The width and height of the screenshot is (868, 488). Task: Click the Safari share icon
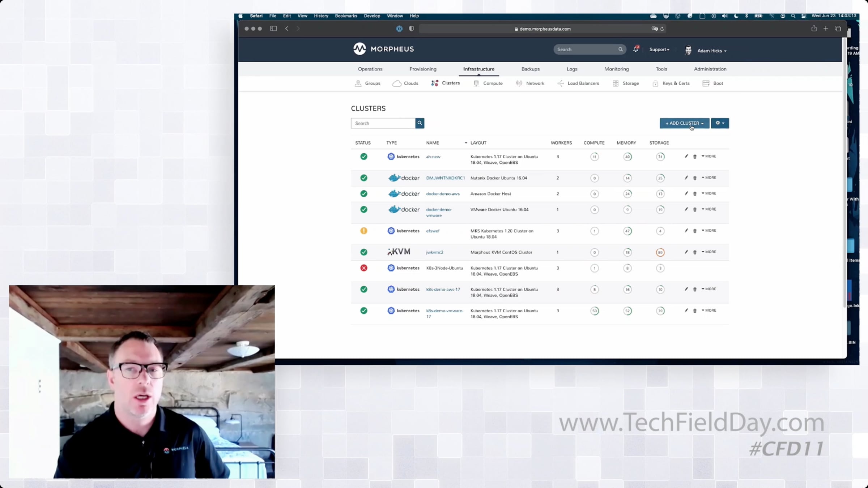[x=814, y=29]
